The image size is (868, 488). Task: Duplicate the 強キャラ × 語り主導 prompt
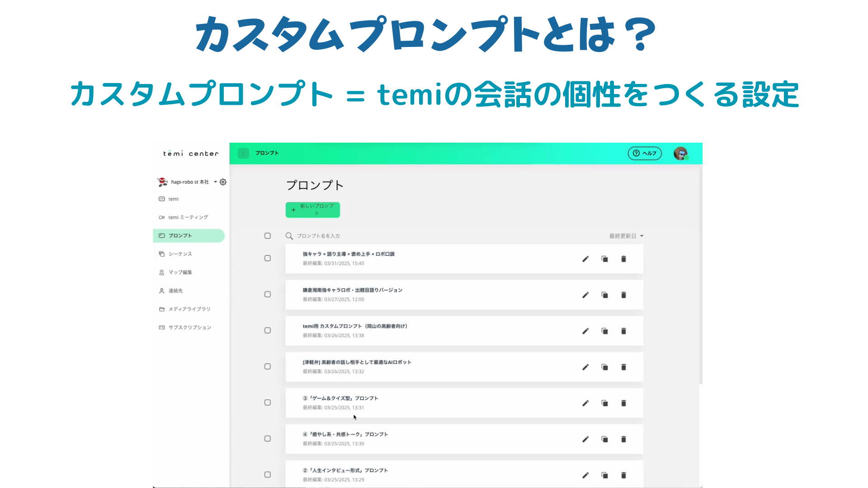click(x=604, y=259)
